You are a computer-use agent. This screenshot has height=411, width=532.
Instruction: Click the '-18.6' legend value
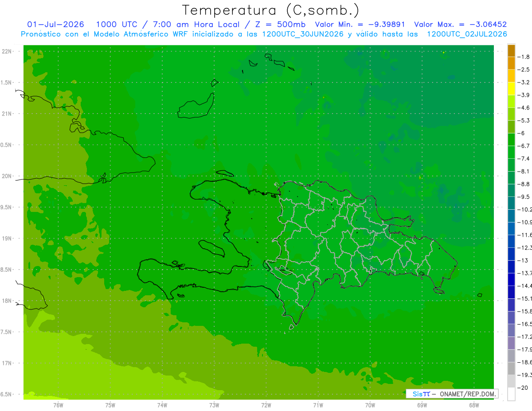pyautogui.click(x=524, y=362)
